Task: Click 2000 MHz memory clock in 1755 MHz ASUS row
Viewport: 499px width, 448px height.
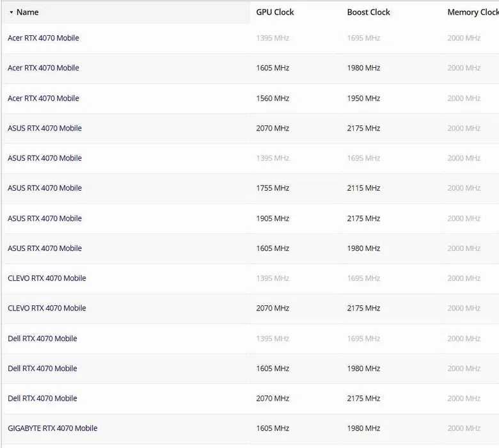Action: [464, 188]
